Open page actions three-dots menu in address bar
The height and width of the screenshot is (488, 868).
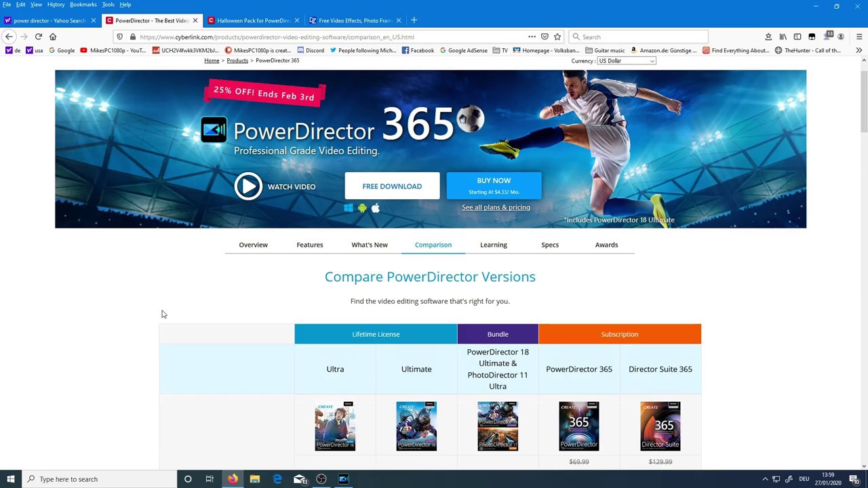tap(532, 37)
